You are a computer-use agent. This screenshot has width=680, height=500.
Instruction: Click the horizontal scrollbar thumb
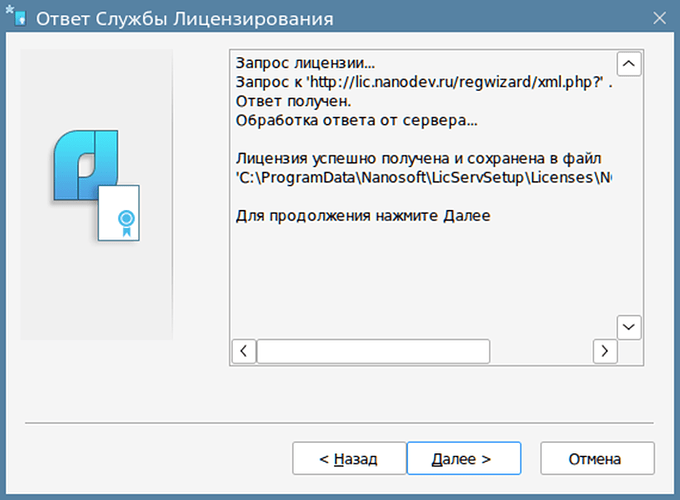373,351
